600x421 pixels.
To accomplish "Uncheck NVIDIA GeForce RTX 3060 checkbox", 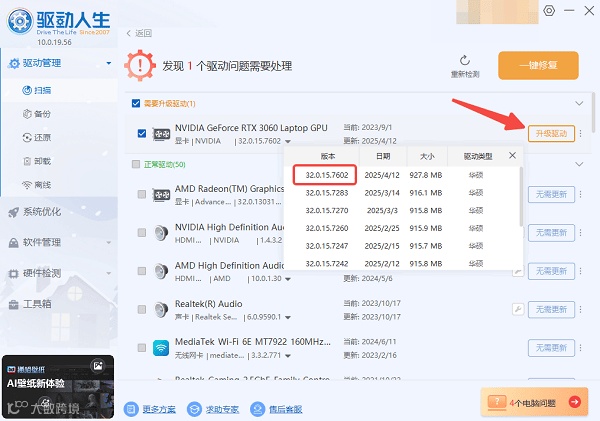I will coord(142,134).
